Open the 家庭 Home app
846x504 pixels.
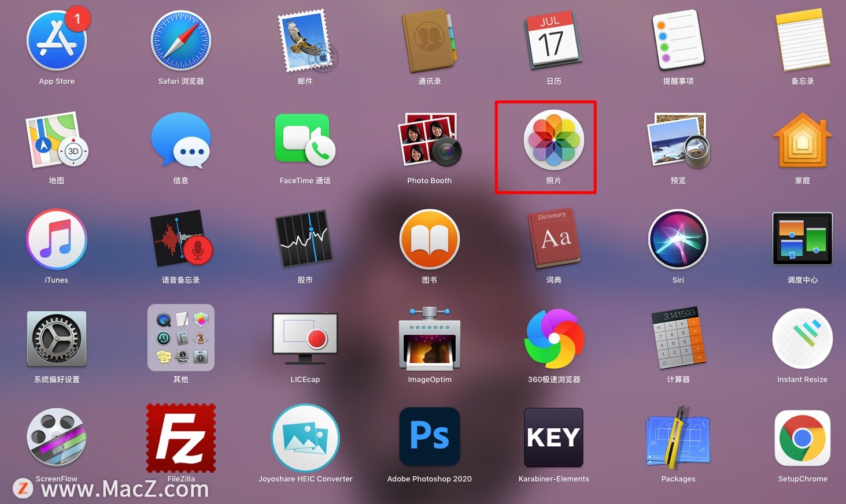803,140
